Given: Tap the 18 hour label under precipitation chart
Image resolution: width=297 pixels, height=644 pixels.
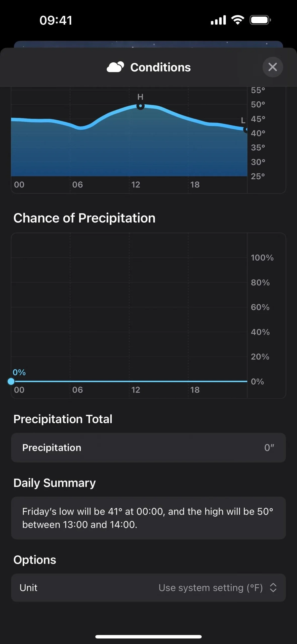Looking at the screenshot, I should (x=195, y=390).
